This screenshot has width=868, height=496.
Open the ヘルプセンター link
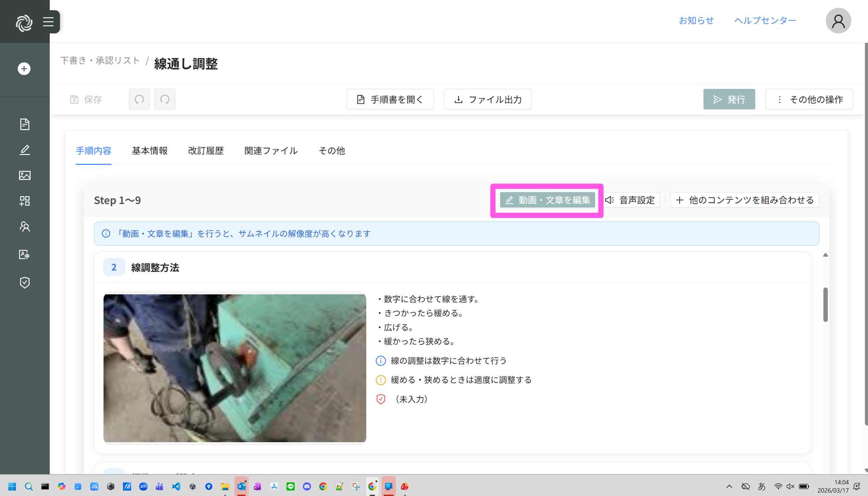tap(765, 20)
